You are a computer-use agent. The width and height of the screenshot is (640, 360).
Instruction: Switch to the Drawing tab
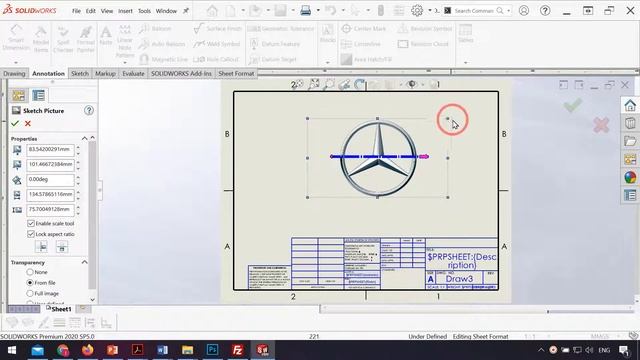14,73
